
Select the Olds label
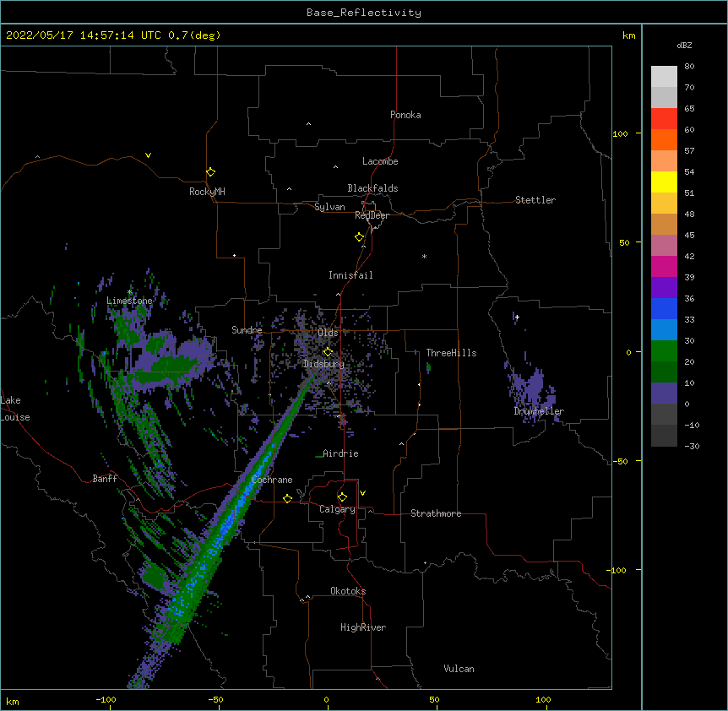click(x=328, y=333)
